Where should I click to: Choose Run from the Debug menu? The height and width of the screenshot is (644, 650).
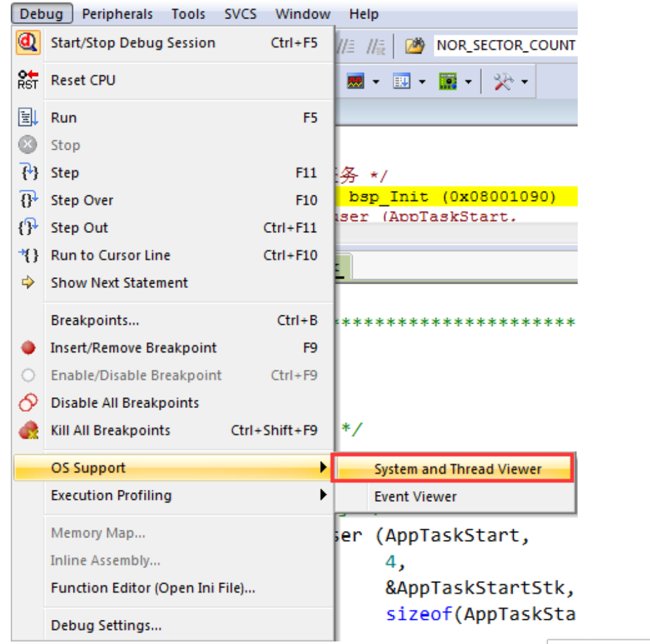coord(173,117)
